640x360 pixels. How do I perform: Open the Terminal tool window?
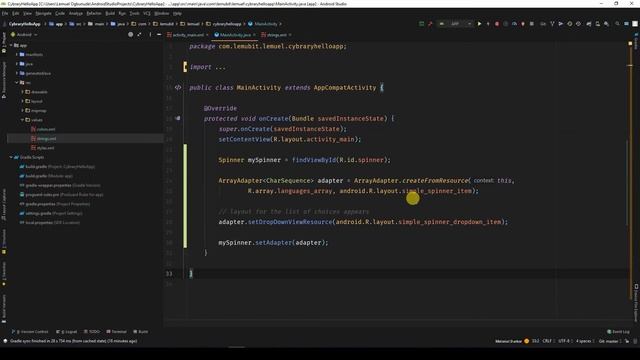click(116, 331)
